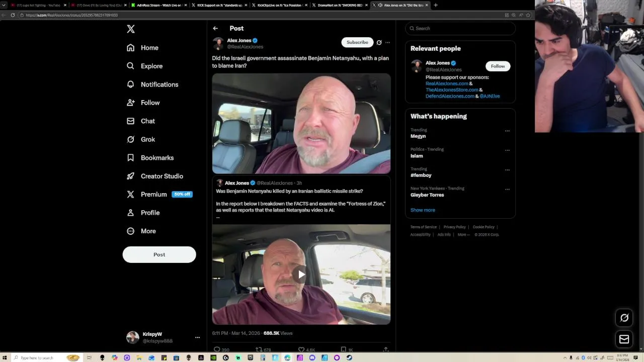The height and width of the screenshot is (362, 644).
Task: Expand the footer More menu
Action: [463, 235]
